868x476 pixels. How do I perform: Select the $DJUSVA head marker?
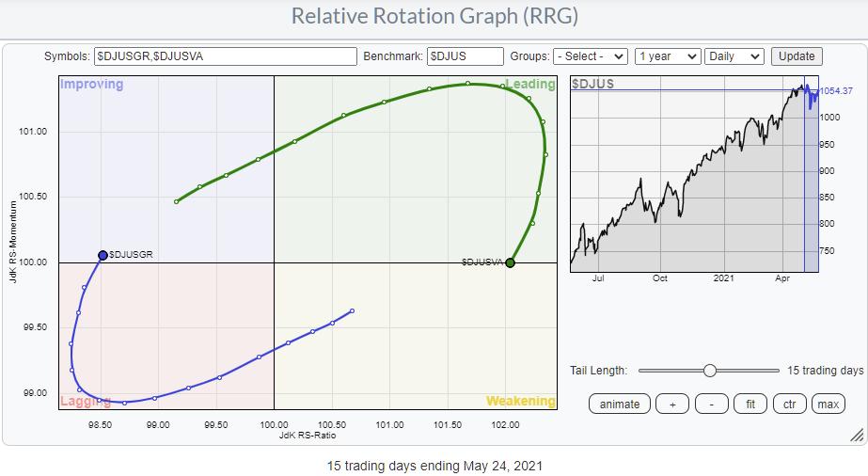pyautogui.click(x=511, y=262)
